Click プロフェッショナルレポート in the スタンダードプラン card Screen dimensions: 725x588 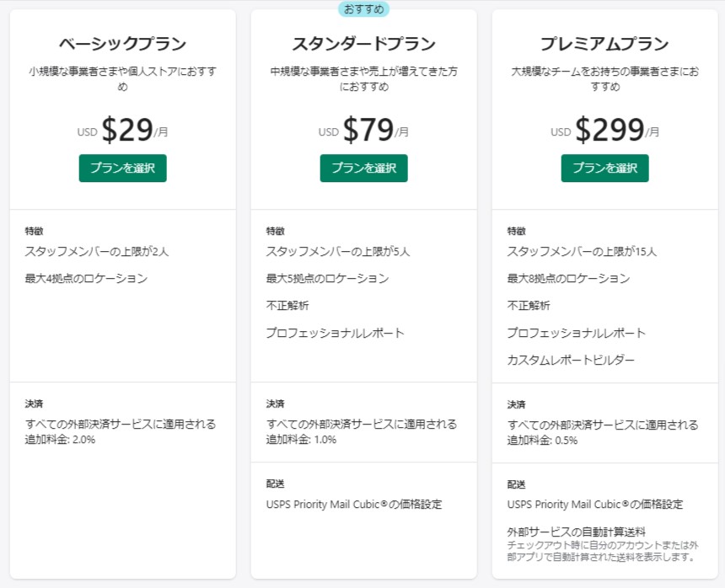[x=335, y=333]
